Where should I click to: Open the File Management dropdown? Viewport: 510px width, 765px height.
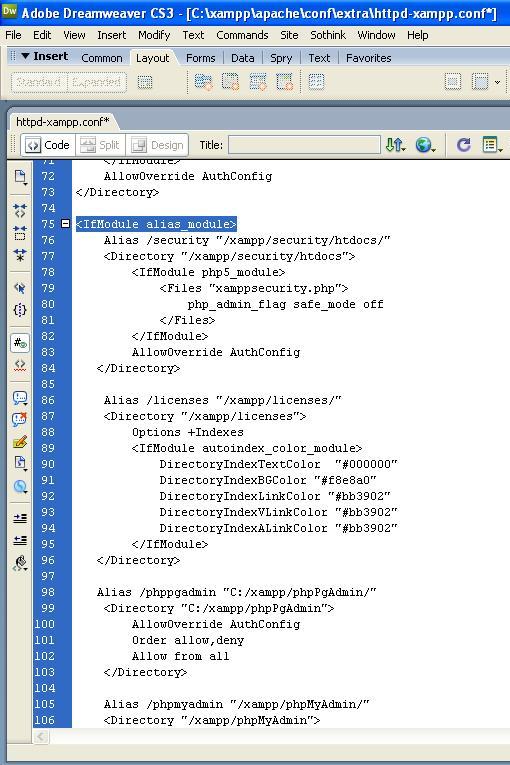click(x=395, y=145)
